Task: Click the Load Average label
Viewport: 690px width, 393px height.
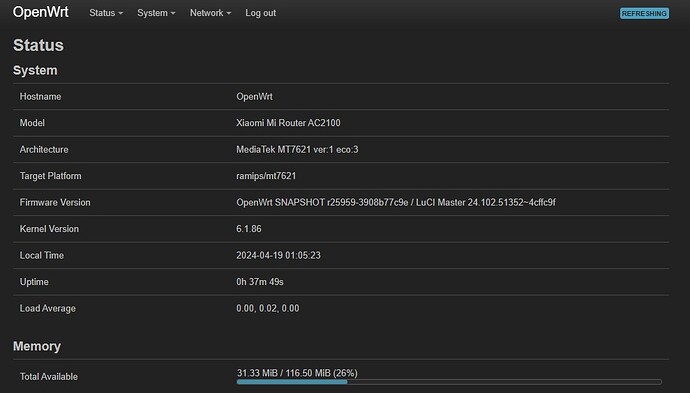Action: [48, 309]
